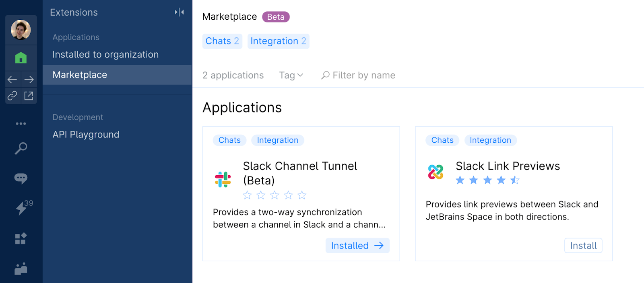644x283 pixels.
Task: Open the green home icon
Action: pos(21,58)
